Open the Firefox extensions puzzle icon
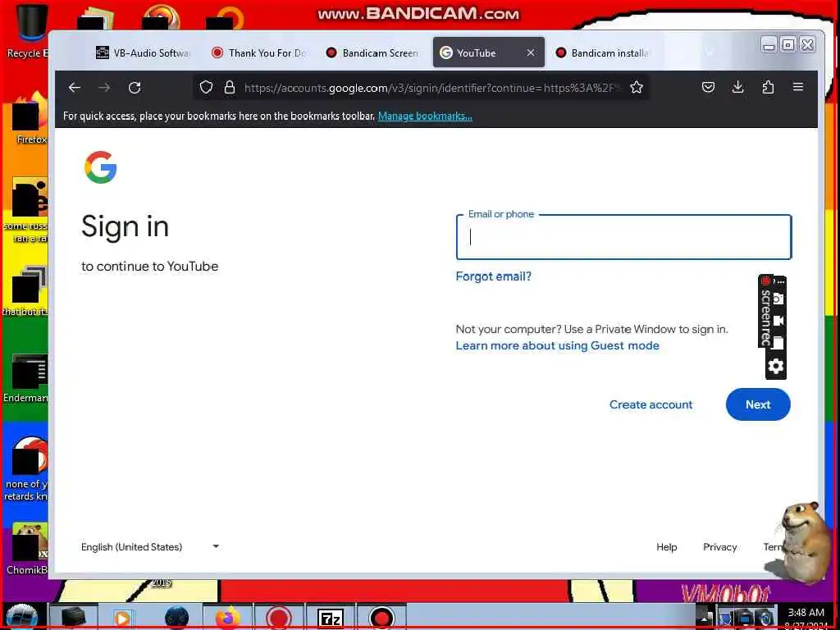 coord(768,87)
